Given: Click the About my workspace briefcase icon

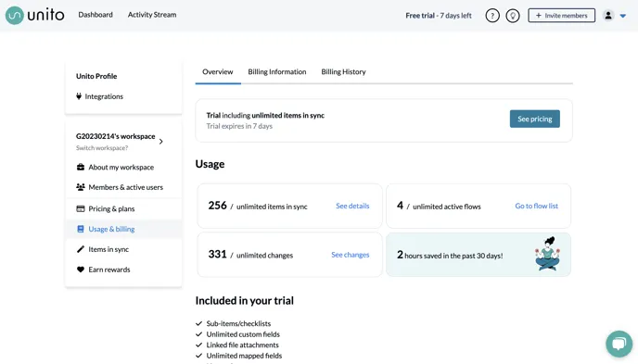Looking at the screenshot, I should [x=81, y=167].
